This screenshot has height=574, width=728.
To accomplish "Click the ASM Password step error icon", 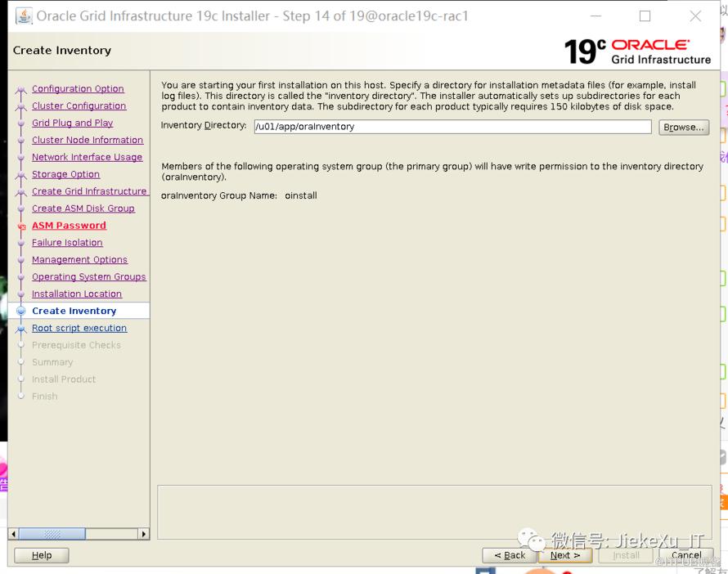I will coord(21,226).
